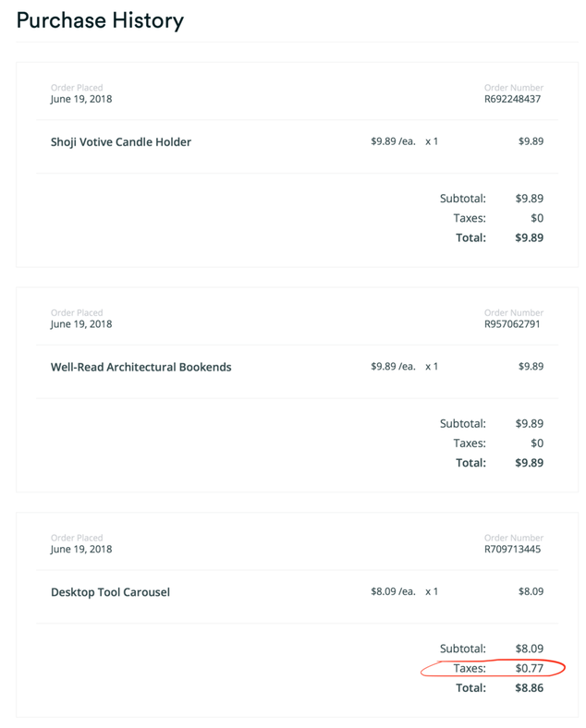Click the Total label in the Bookends order
Image resolution: width=586 pixels, height=728 pixels.
pos(470,463)
